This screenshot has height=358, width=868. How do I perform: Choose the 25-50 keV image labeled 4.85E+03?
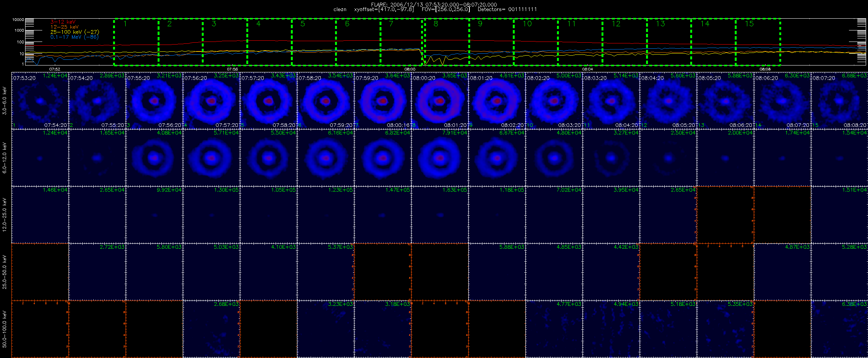tap(554, 272)
